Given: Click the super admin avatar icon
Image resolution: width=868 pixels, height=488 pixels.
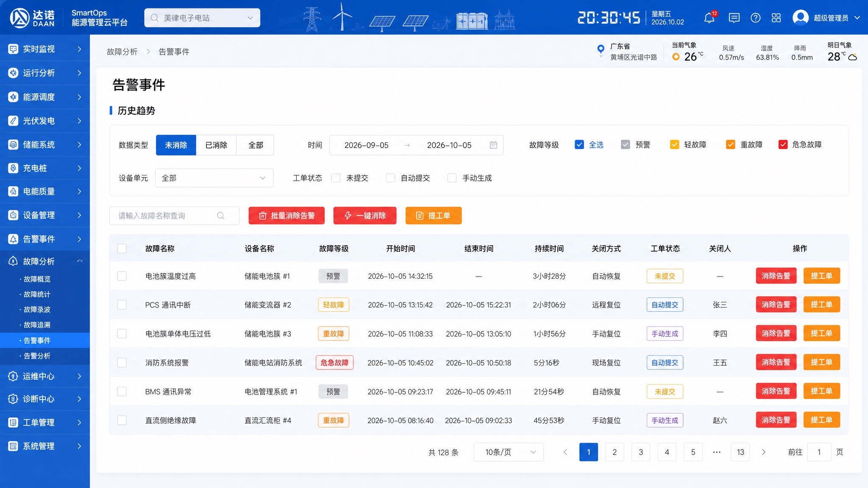Looking at the screenshot, I should [801, 18].
